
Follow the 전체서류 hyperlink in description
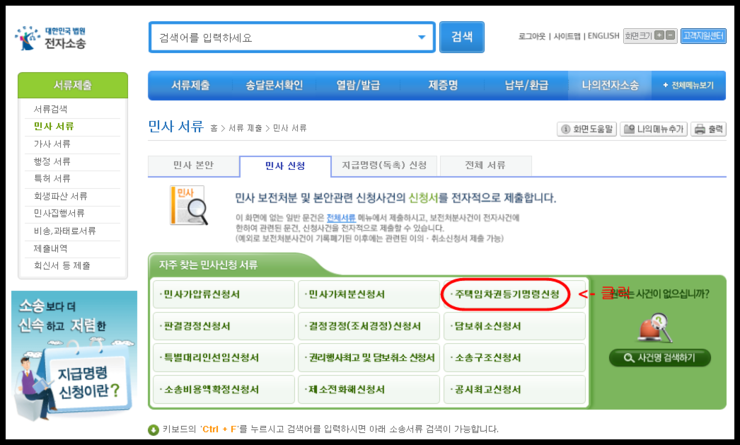341,218
